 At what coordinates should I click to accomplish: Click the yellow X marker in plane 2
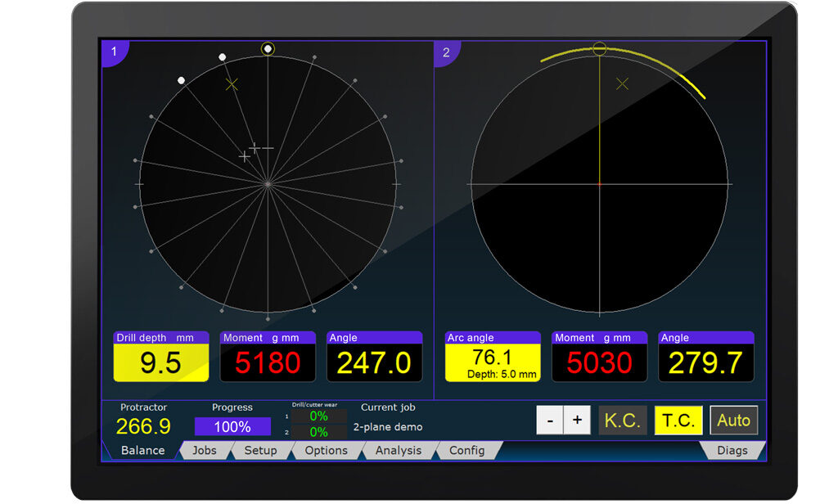[622, 84]
